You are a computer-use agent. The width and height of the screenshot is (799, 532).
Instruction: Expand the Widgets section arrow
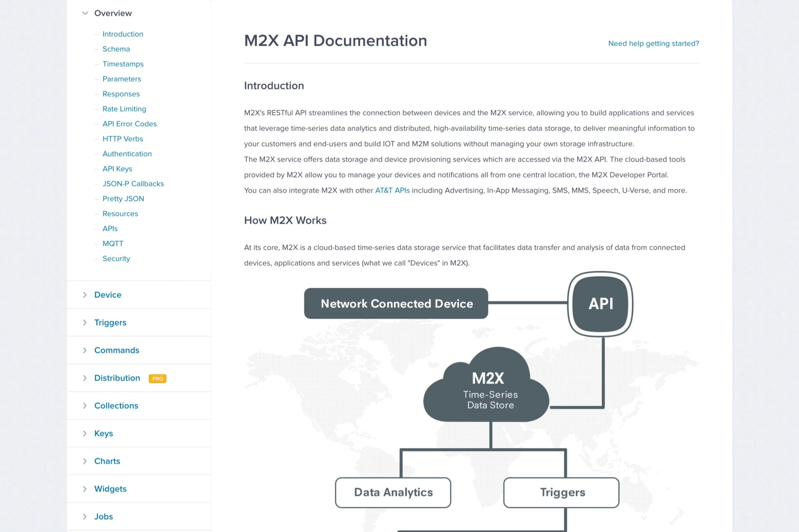pyautogui.click(x=85, y=489)
